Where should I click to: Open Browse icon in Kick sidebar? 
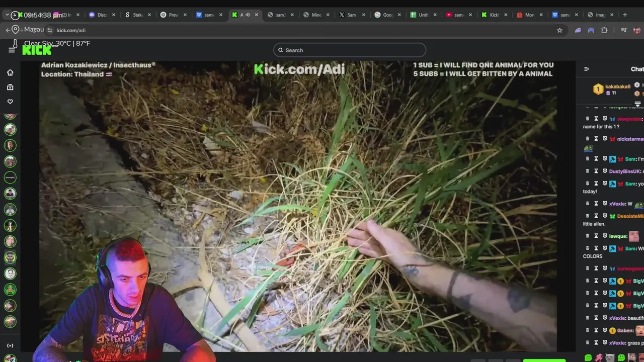[10, 87]
